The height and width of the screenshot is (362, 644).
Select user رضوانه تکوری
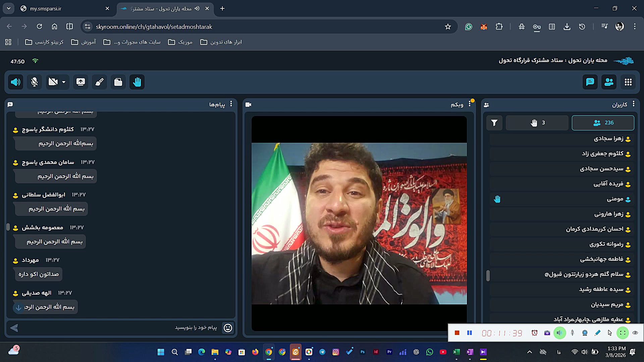(x=561, y=244)
